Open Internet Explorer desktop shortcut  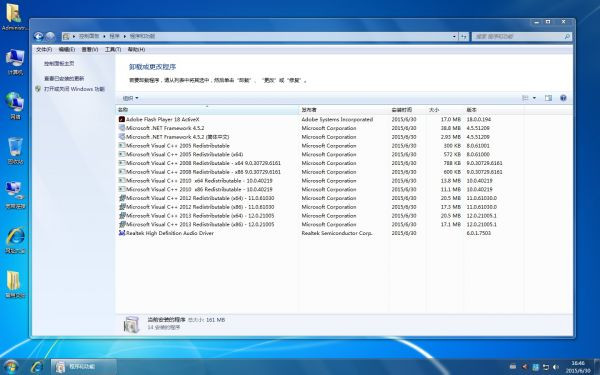point(15,240)
